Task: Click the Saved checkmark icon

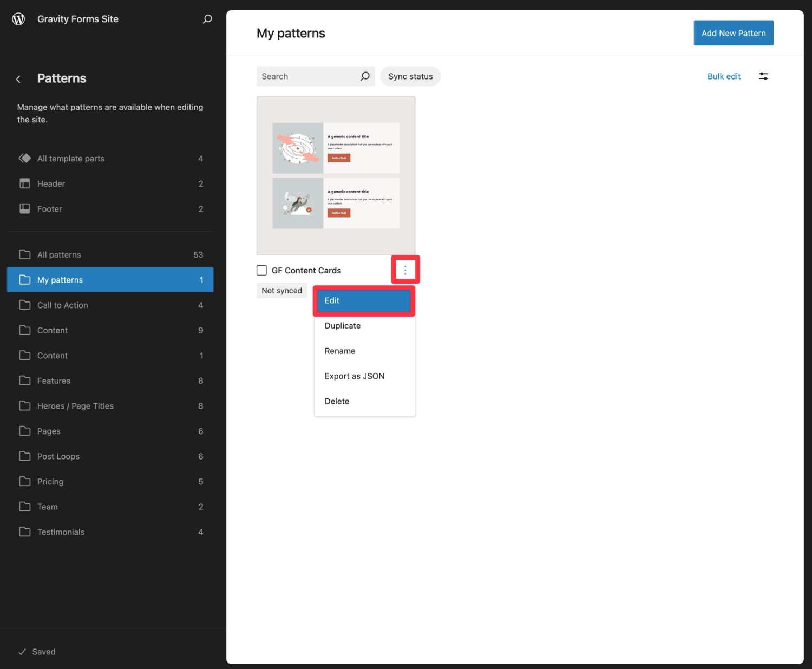Action: [22, 652]
